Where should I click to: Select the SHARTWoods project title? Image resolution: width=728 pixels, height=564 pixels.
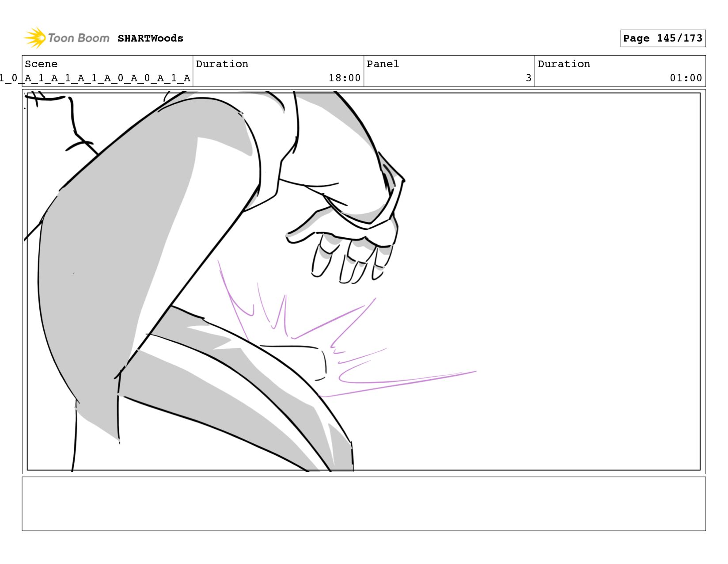pos(150,38)
